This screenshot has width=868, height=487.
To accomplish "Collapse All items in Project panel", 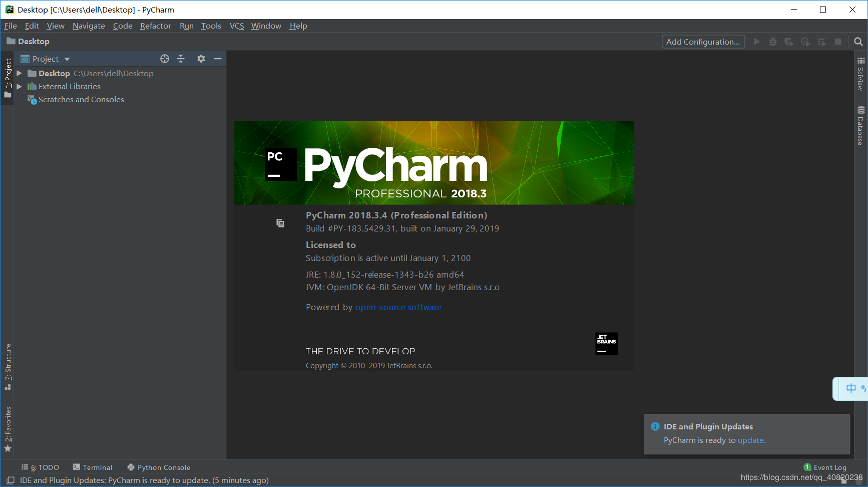I will click(181, 59).
